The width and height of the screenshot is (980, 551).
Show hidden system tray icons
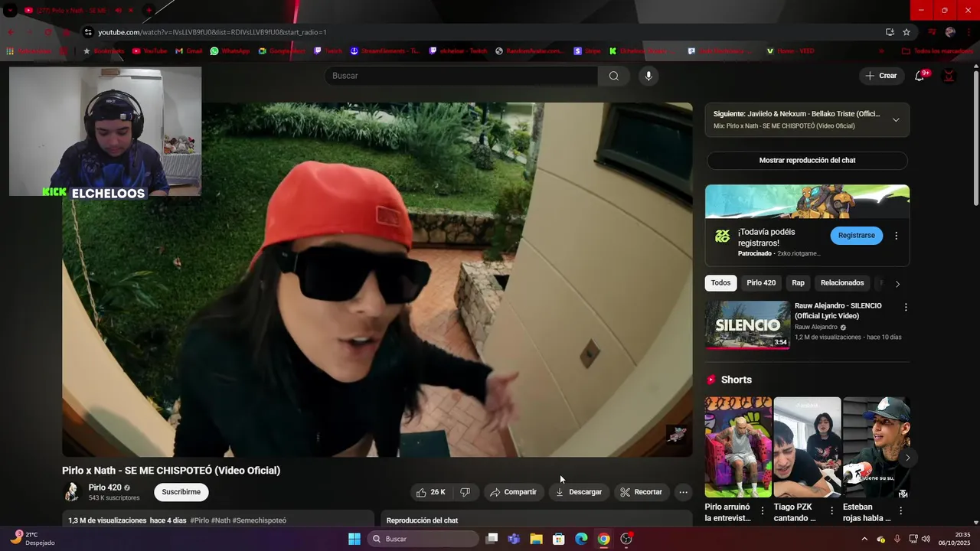coord(864,539)
